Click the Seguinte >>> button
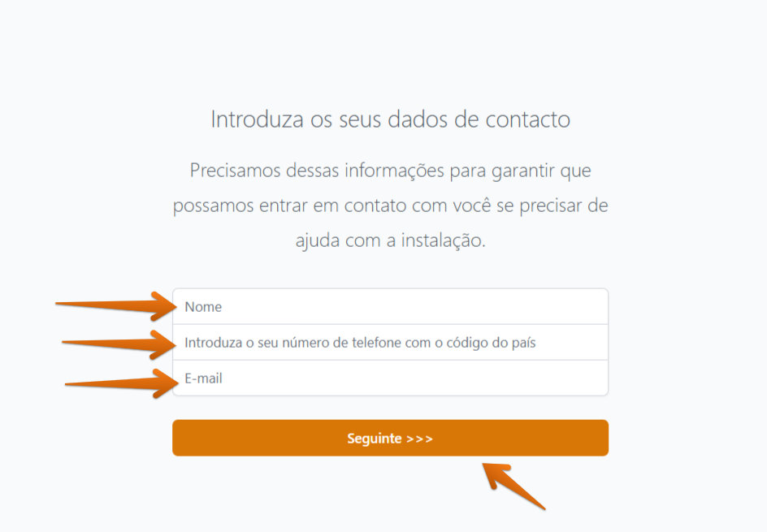The image size is (767, 532). point(390,438)
